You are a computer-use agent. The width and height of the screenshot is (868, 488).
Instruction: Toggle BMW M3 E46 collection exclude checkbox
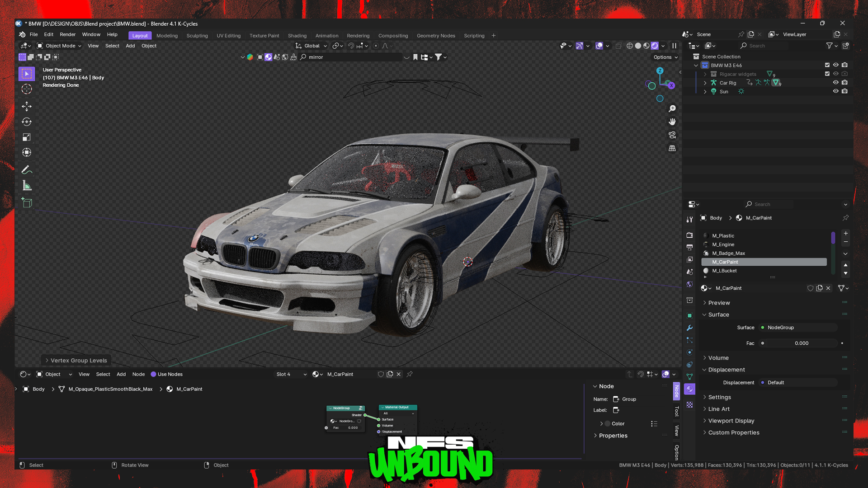click(x=827, y=65)
